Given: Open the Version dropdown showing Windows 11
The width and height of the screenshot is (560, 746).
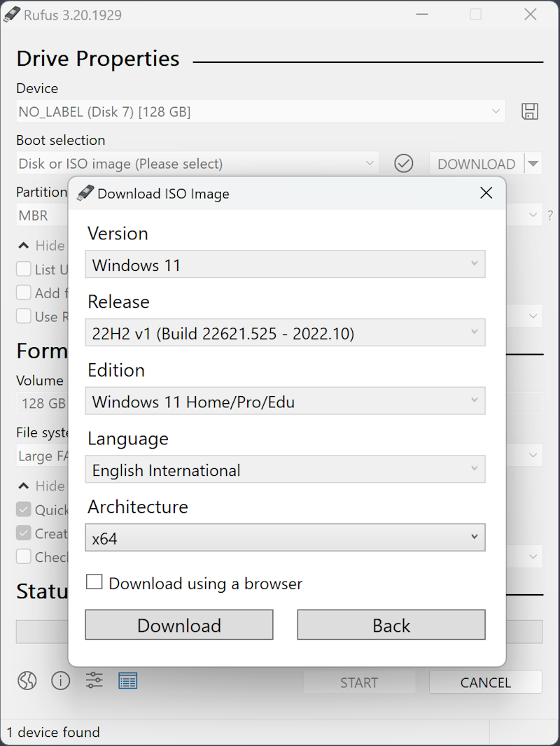Looking at the screenshot, I should [x=285, y=265].
